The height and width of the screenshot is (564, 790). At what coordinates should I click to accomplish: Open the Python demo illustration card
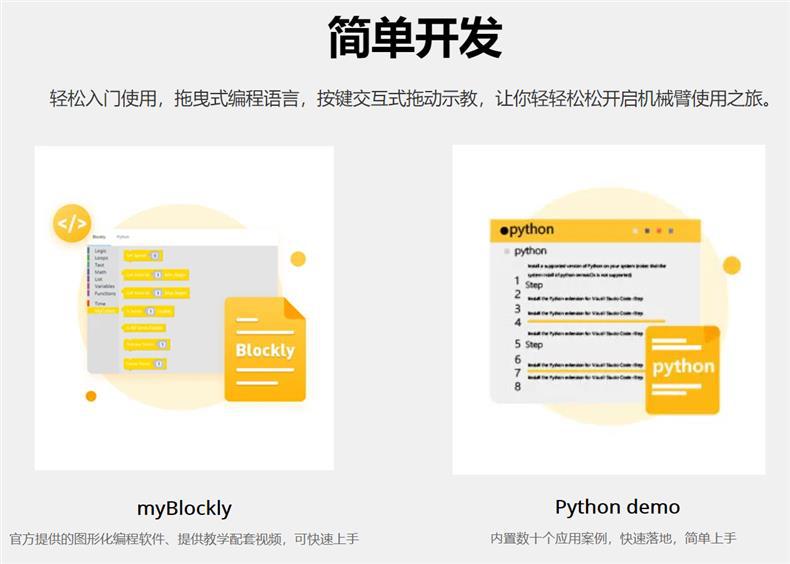click(x=609, y=309)
